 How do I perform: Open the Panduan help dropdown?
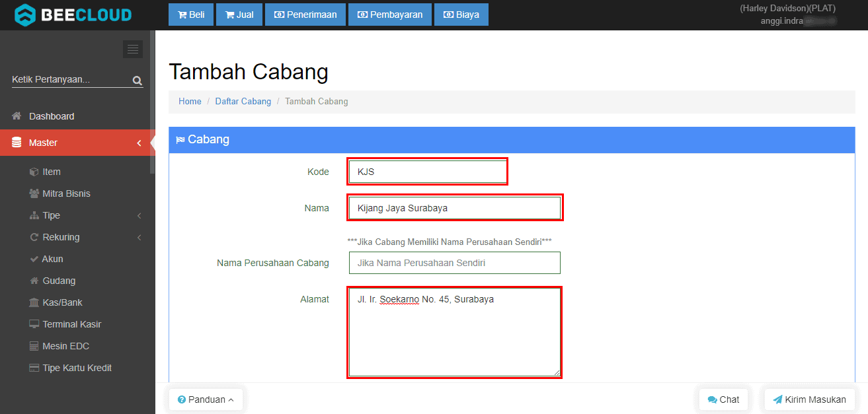click(206, 399)
